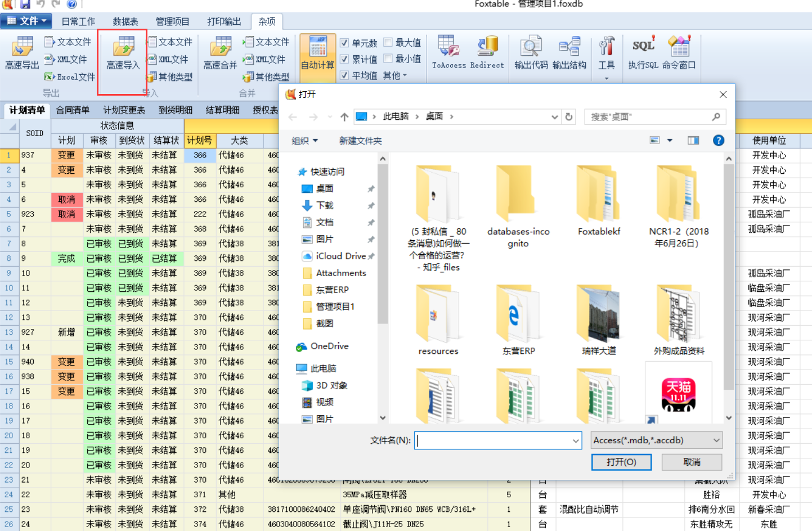Screen dimensions: 812x531
Task: Open the 文件名 history dropdown arrow
Action: tap(576, 440)
